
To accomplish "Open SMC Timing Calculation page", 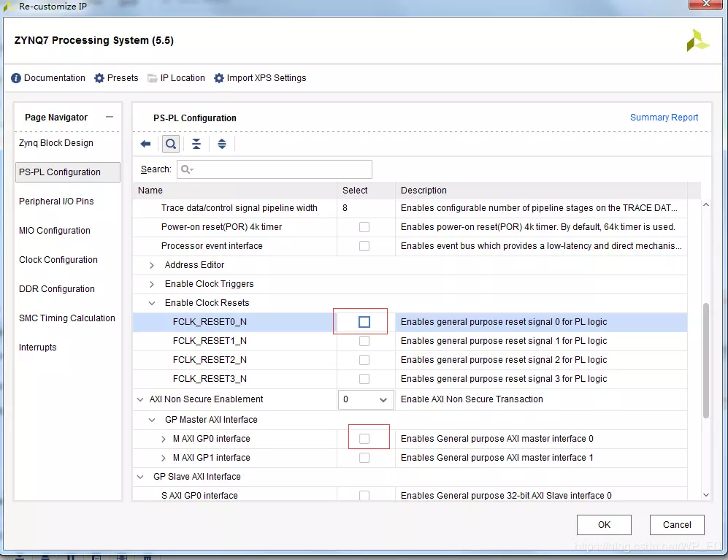I will click(x=67, y=318).
